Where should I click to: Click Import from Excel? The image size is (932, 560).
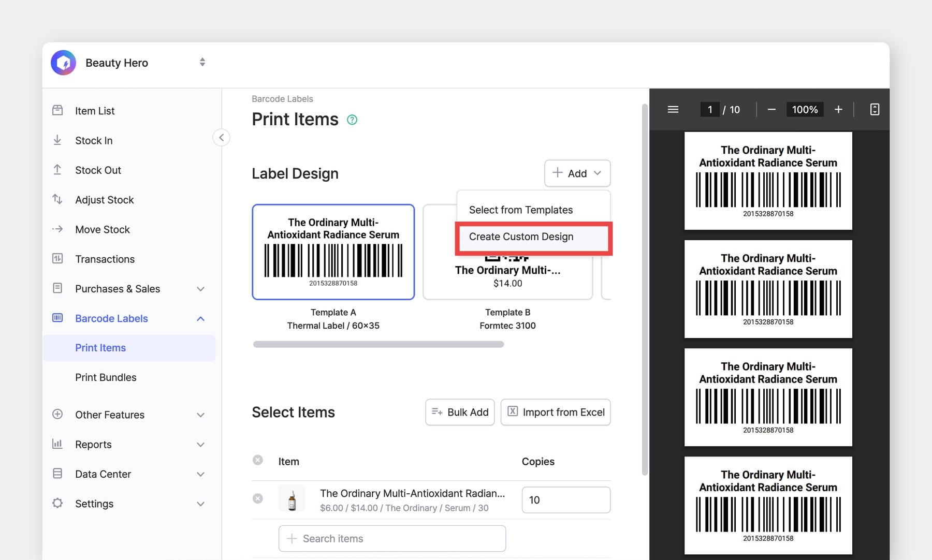[x=555, y=412]
